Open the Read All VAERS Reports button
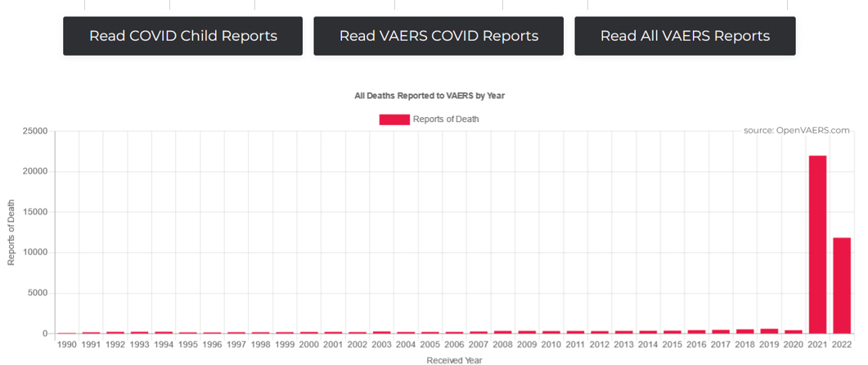Screen dimensions: 868x365 [x=685, y=36]
